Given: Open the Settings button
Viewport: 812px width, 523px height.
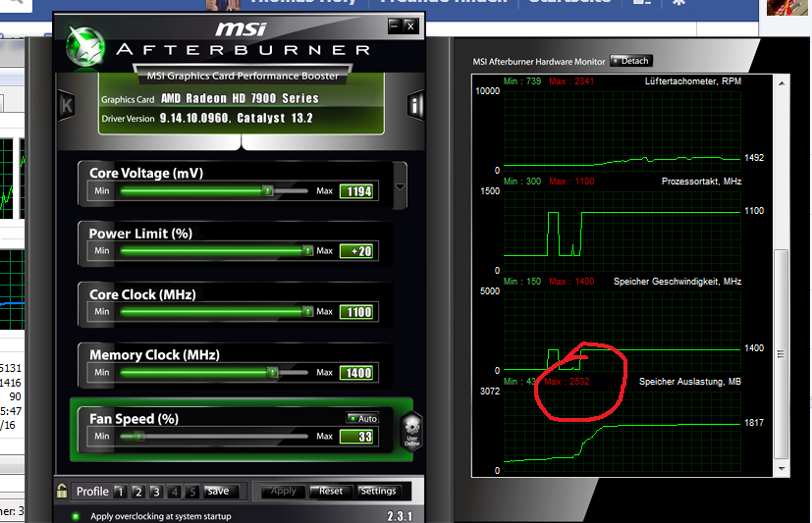Looking at the screenshot, I should (x=378, y=491).
